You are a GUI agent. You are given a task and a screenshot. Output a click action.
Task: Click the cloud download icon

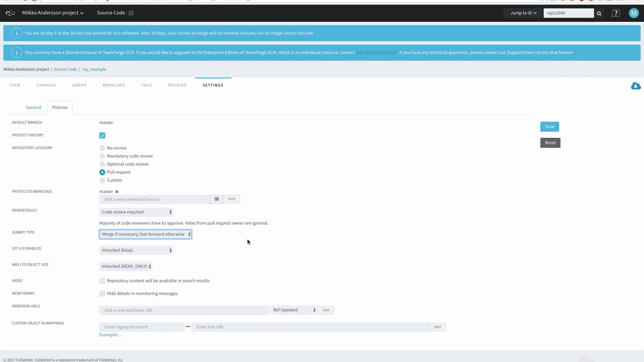tap(635, 86)
